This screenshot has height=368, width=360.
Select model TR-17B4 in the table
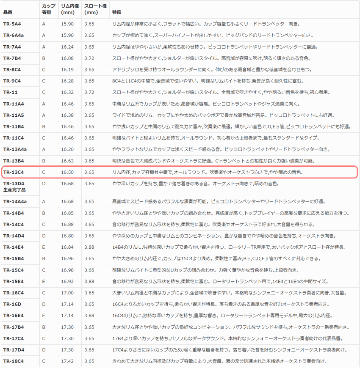pyautogui.click(x=13, y=327)
